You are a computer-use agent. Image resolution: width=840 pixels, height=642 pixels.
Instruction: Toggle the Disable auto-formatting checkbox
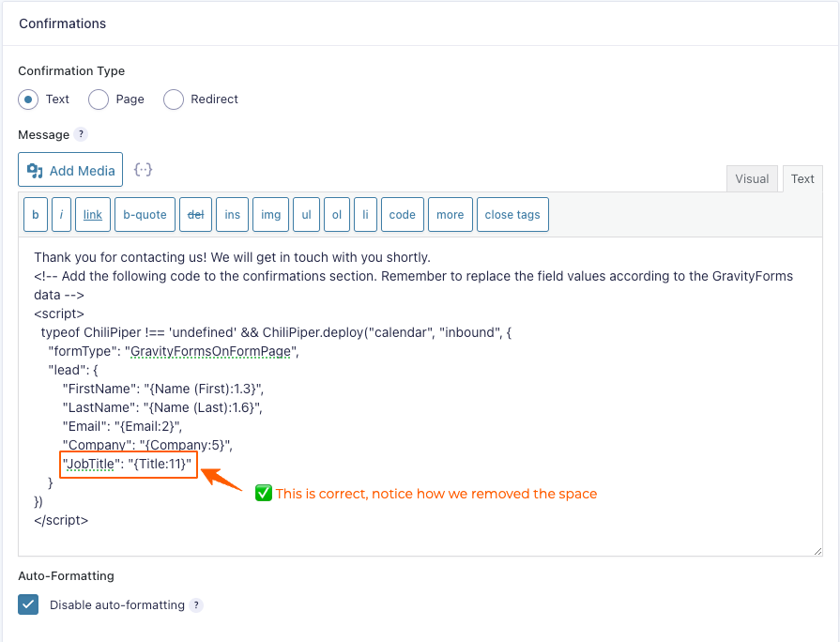tap(28, 604)
